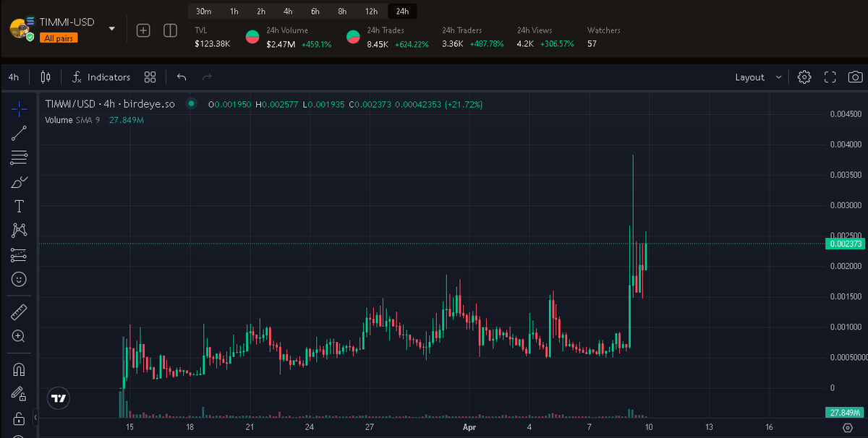Open the Layout dropdown
The height and width of the screenshot is (438, 868).
click(x=758, y=77)
